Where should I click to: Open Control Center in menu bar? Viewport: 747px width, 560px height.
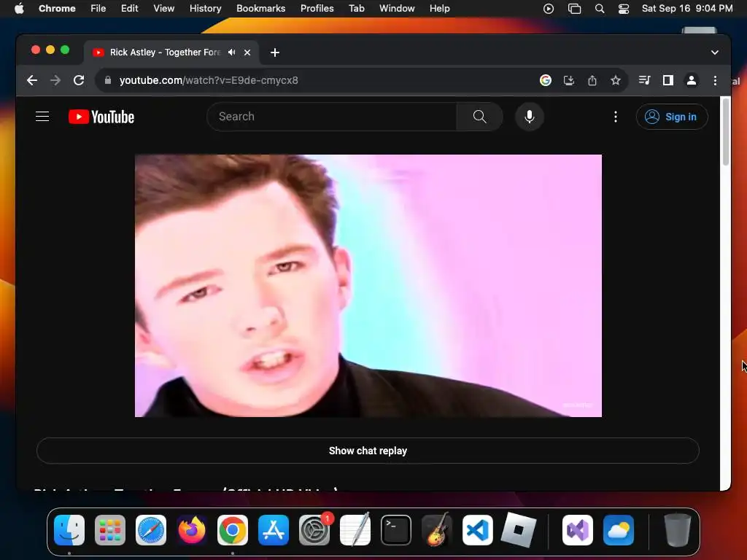click(624, 9)
